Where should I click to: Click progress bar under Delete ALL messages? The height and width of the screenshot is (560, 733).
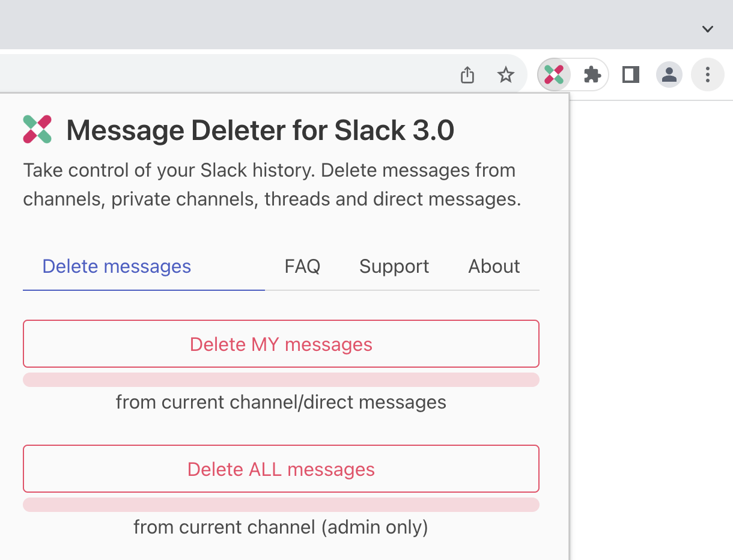tap(281, 505)
